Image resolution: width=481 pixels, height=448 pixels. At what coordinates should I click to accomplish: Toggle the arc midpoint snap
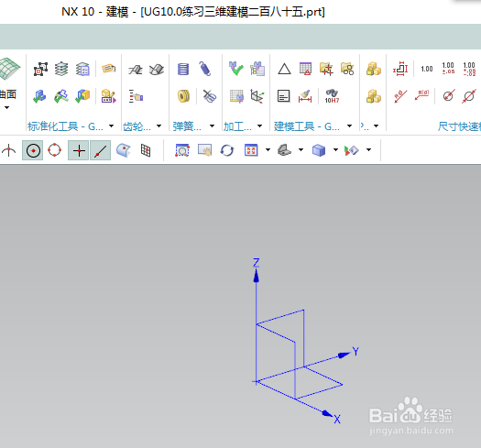click(x=8, y=150)
